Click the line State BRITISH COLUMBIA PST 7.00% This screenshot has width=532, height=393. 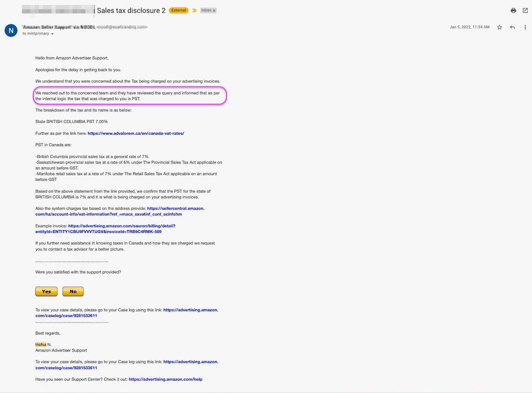click(71, 121)
